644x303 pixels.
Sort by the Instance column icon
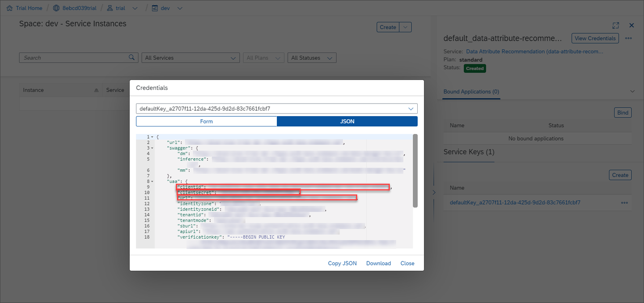click(x=96, y=90)
